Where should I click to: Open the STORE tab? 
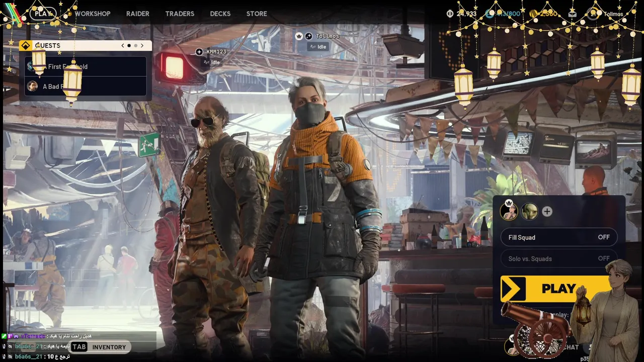click(257, 14)
